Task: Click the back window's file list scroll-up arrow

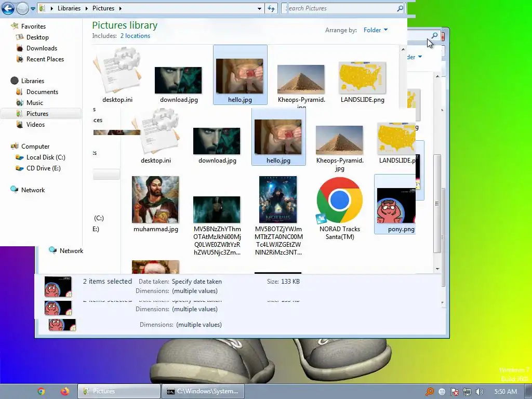Action: 437,76
